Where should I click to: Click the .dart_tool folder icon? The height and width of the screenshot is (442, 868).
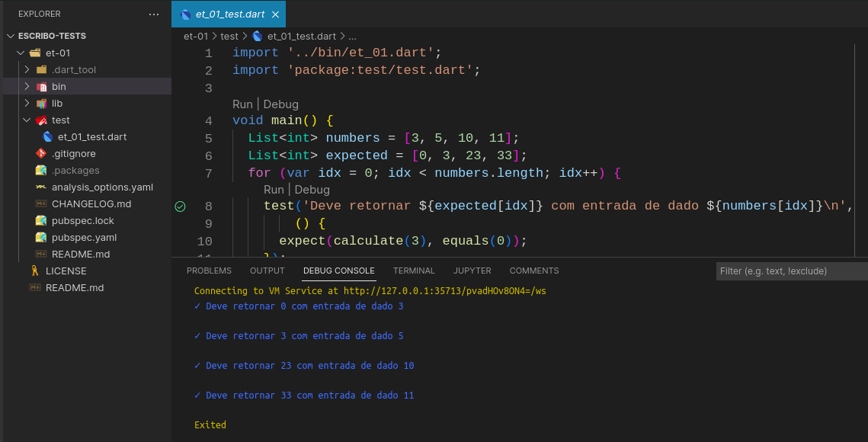[x=41, y=70]
